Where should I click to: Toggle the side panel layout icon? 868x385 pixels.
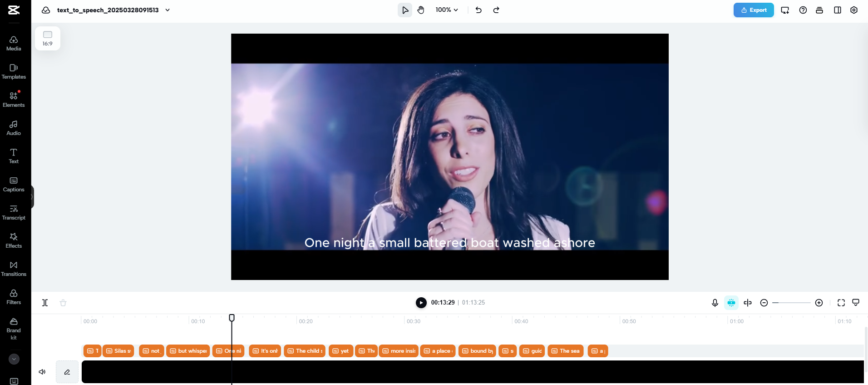[x=838, y=10]
